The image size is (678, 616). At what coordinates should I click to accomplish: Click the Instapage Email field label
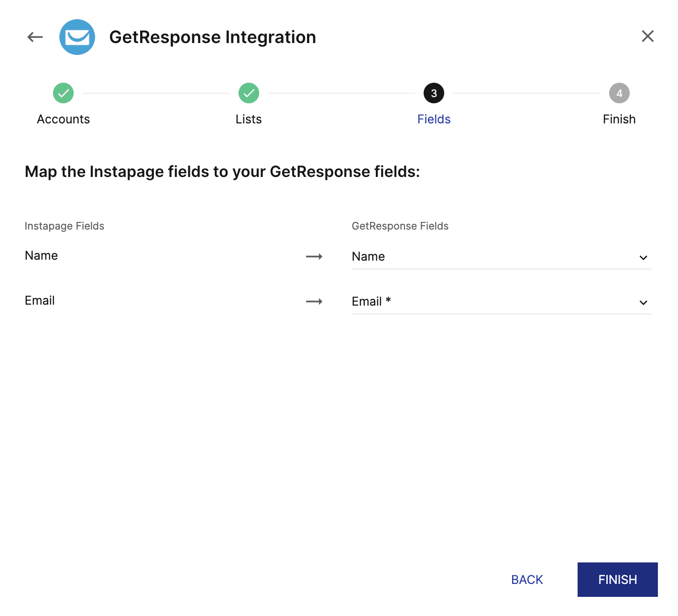(40, 300)
